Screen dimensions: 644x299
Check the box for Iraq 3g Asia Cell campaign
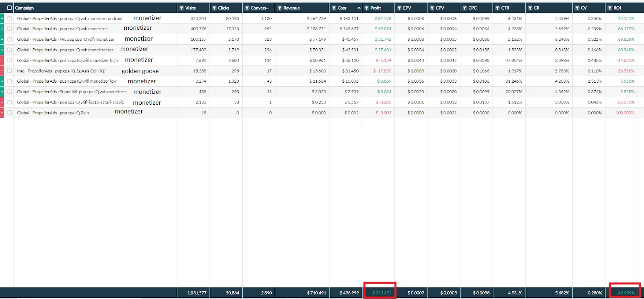pos(10,71)
